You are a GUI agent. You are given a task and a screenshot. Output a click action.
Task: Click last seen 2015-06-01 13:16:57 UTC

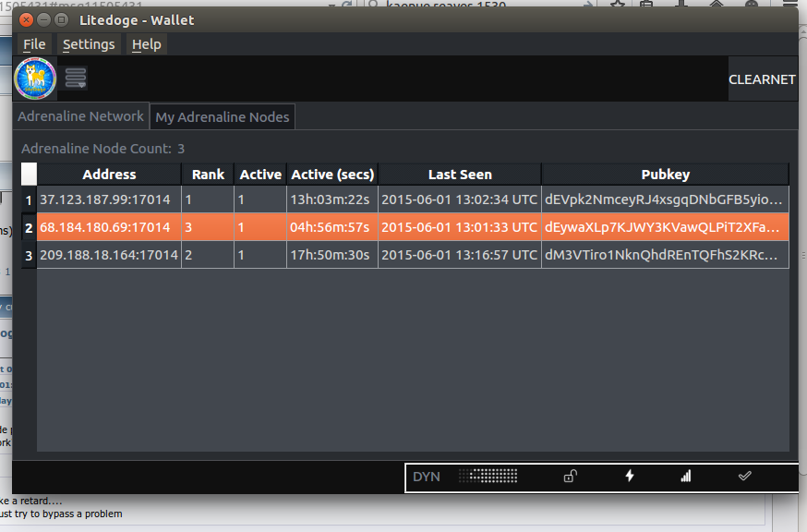click(460, 256)
